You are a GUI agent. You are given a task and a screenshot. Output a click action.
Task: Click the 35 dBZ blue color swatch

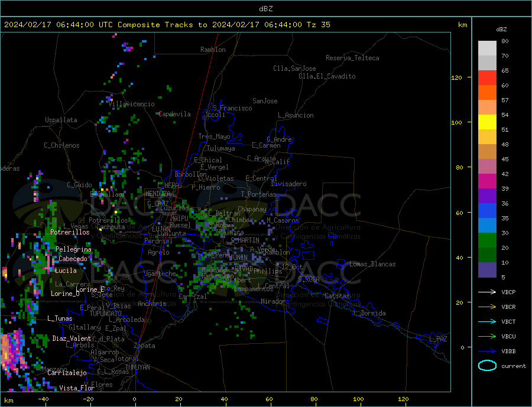[487, 211]
